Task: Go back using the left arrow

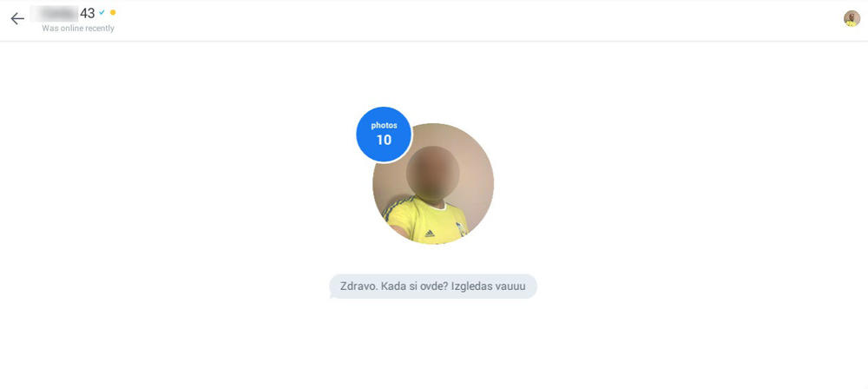Action: (x=17, y=19)
